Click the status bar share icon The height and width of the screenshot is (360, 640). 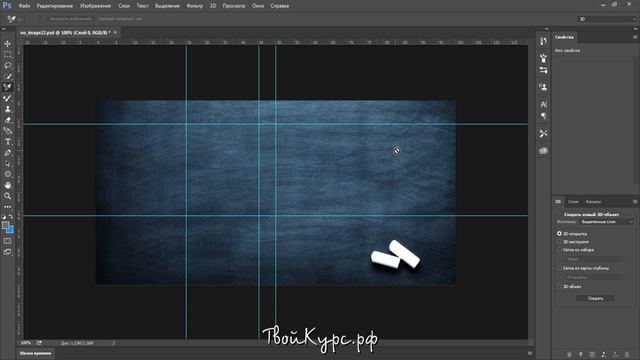(39, 343)
